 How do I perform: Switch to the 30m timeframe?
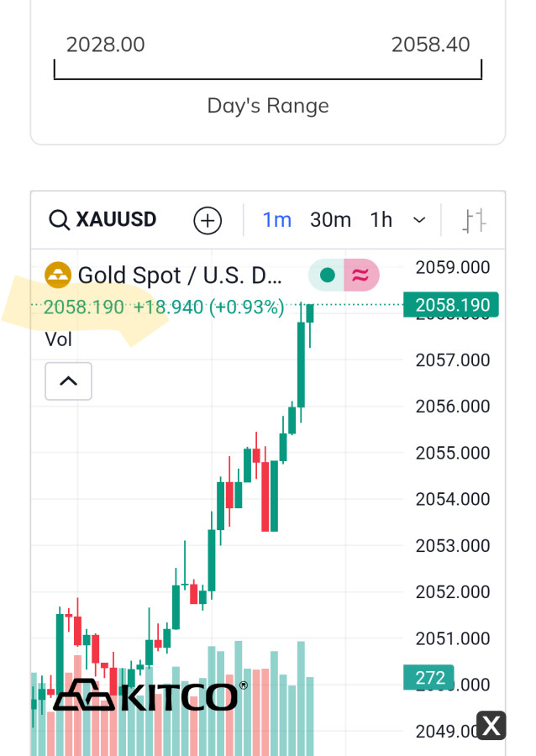[330, 220]
